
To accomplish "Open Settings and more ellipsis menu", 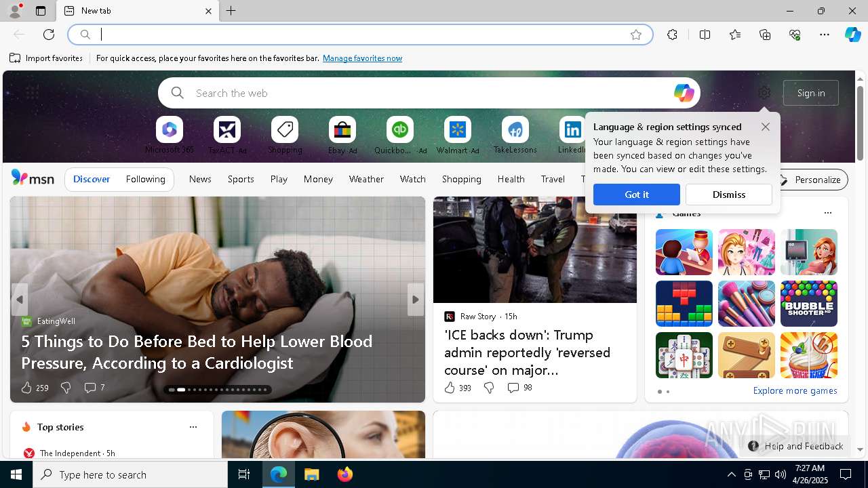I will point(825,35).
